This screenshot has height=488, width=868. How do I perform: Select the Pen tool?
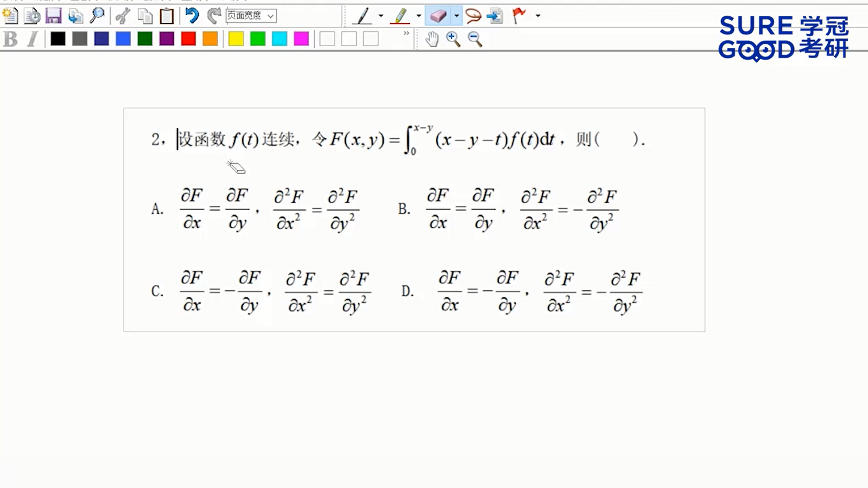[363, 16]
